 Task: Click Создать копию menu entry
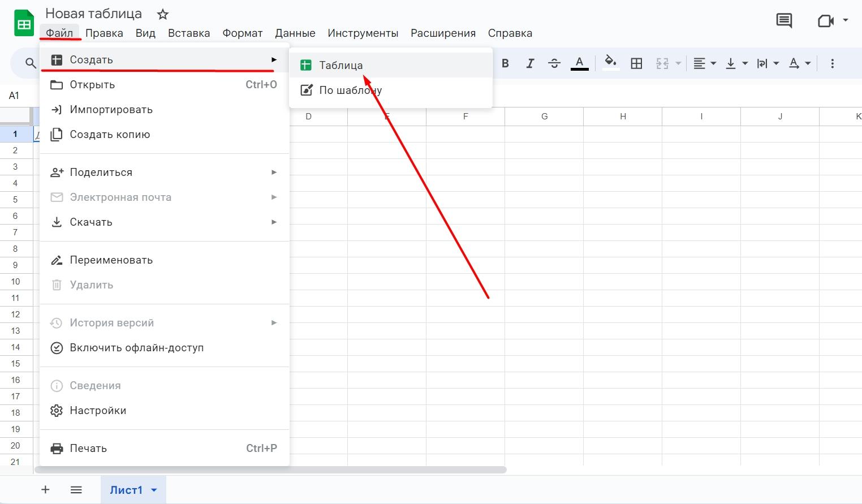(110, 135)
